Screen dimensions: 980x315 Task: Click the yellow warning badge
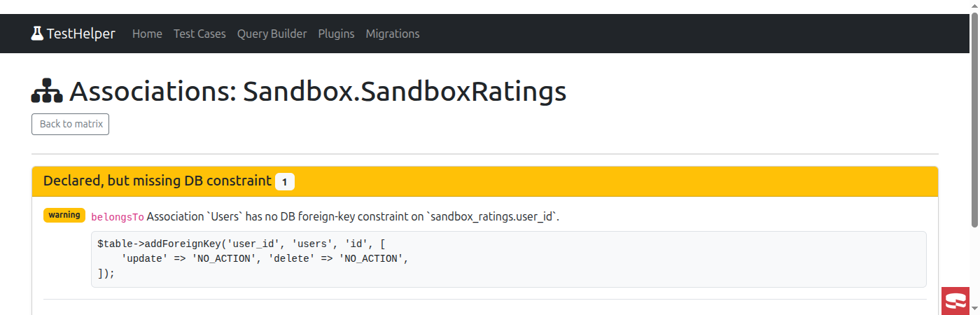tap(64, 215)
